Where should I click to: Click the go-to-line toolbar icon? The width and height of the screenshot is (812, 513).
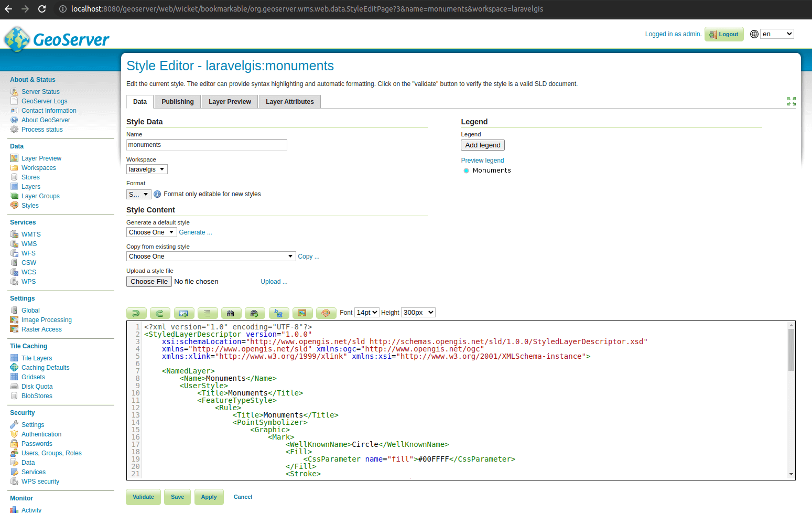tap(184, 313)
